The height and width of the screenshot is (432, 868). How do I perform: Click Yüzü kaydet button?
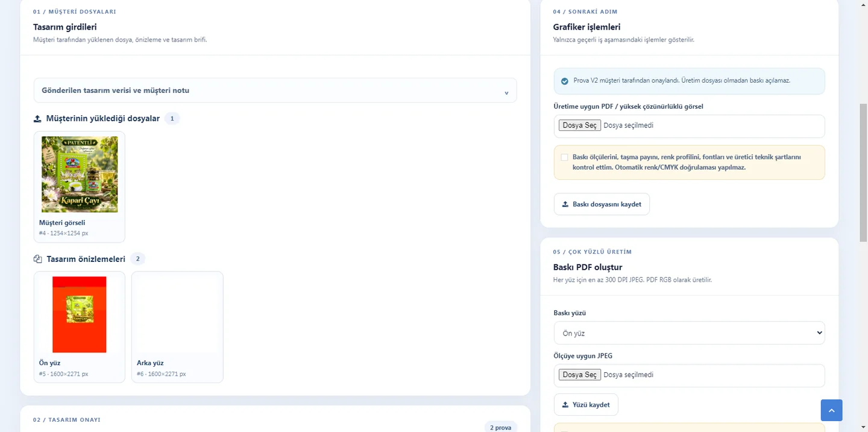586,405
